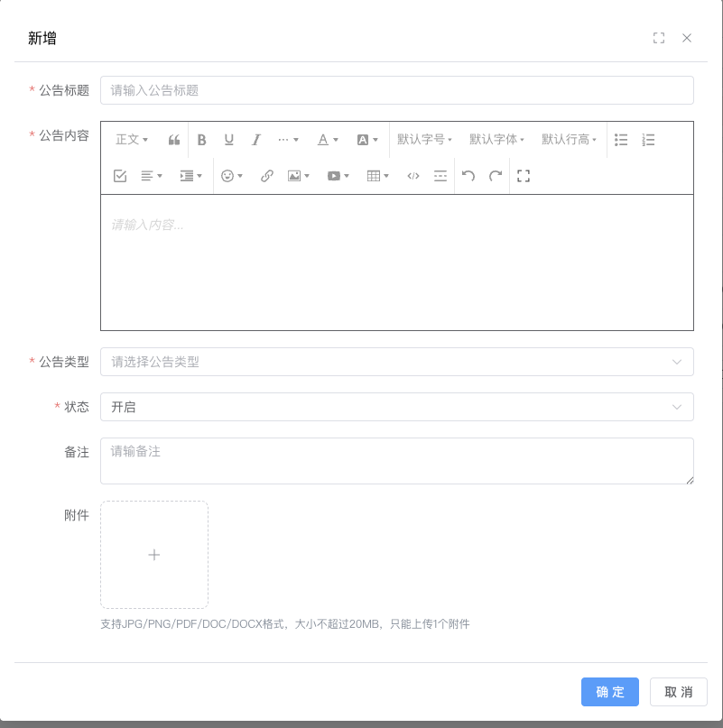Insert a to-do checkbox item

pyautogui.click(x=120, y=176)
